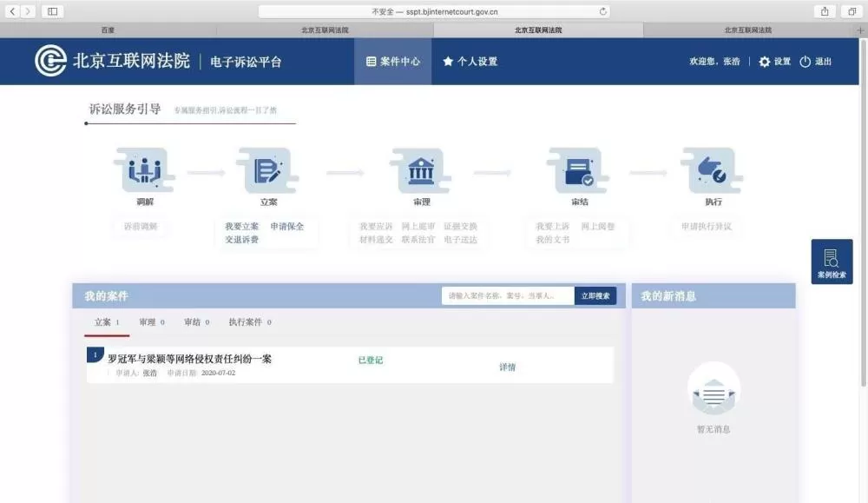Open the 立案 case filing step icon
Screen dimensions: 868x503
[x=268, y=170]
